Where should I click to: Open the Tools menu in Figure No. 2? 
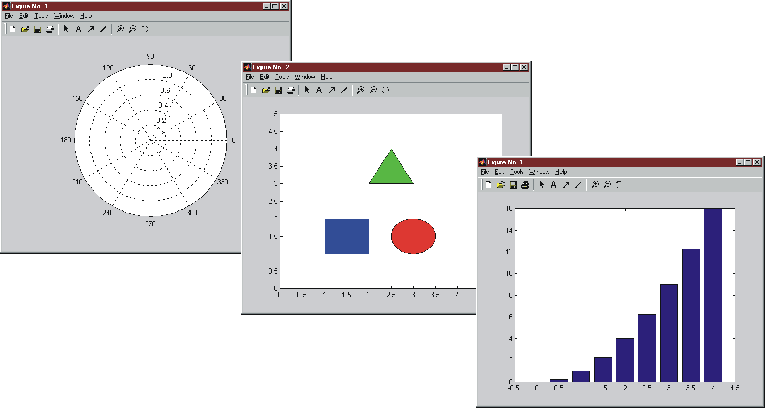[281, 77]
